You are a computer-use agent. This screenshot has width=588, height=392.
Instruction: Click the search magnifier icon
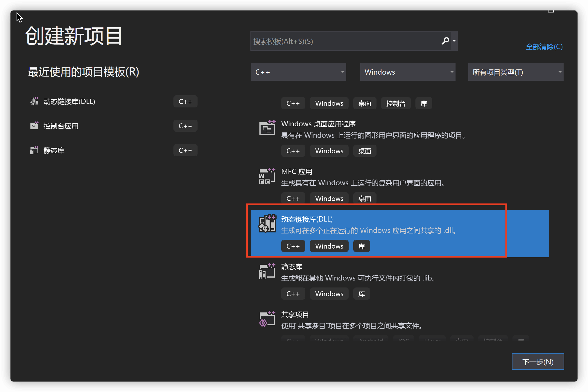coord(445,41)
